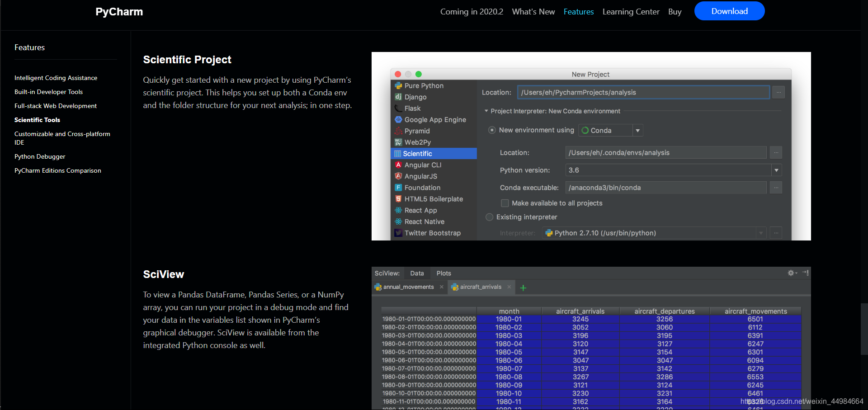Switch to SciView Data tab
Screen dimensions: 868x410
coord(417,273)
